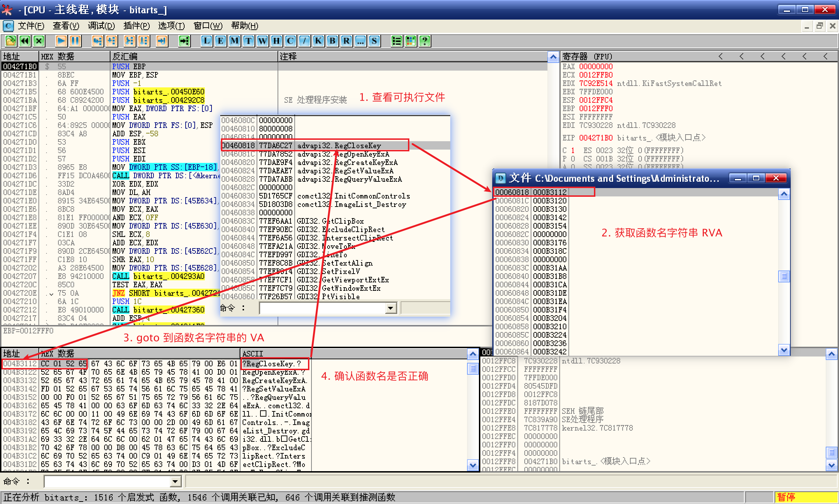Open the Executable modules window (E)
The width and height of the screenshot is (839, 504).
(x=220, y=41)
